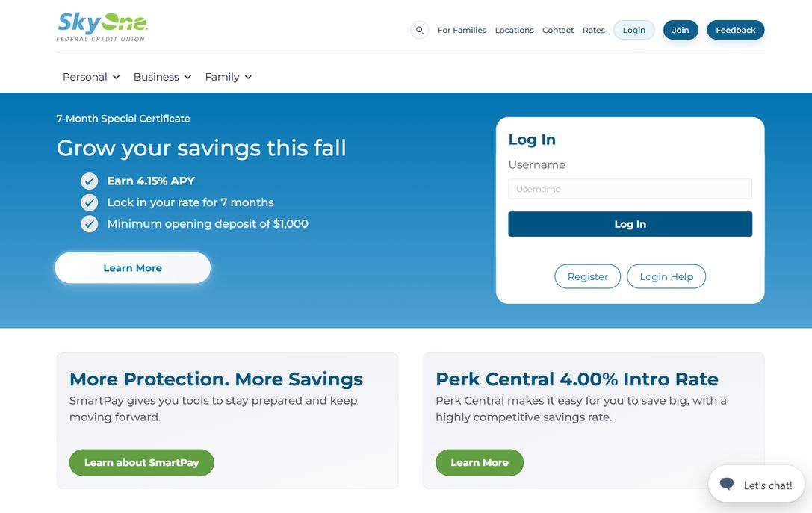
Task: Go to Locations page
Action: click(x=514, y=30)
